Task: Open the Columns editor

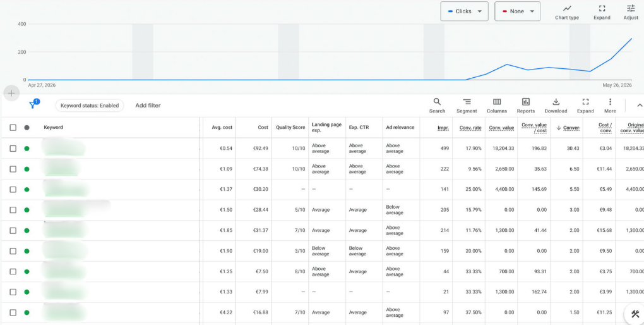Action: click(x=496, y=106)
